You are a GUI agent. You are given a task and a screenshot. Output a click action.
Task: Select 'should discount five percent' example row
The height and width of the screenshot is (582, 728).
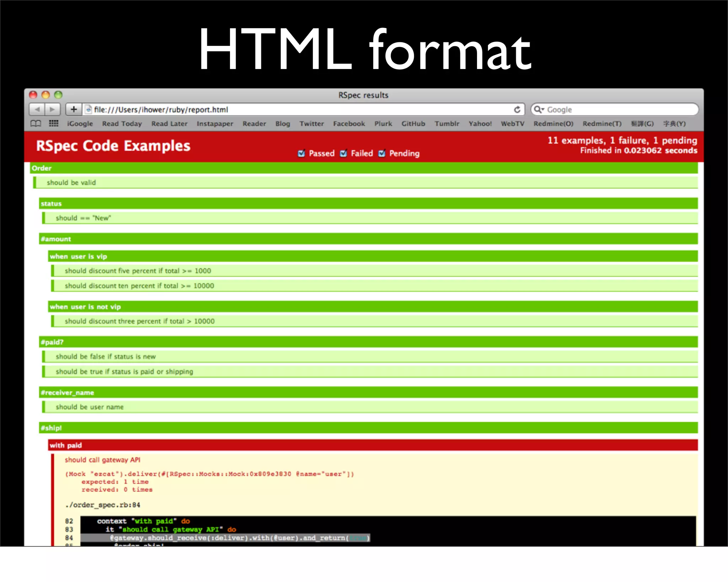(x=374, y=271)
